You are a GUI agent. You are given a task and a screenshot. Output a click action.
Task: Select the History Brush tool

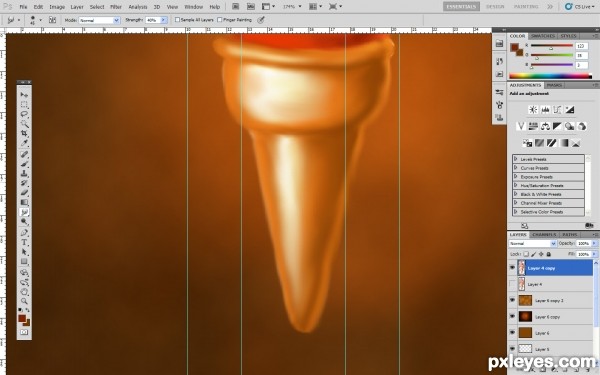point(24,183)
